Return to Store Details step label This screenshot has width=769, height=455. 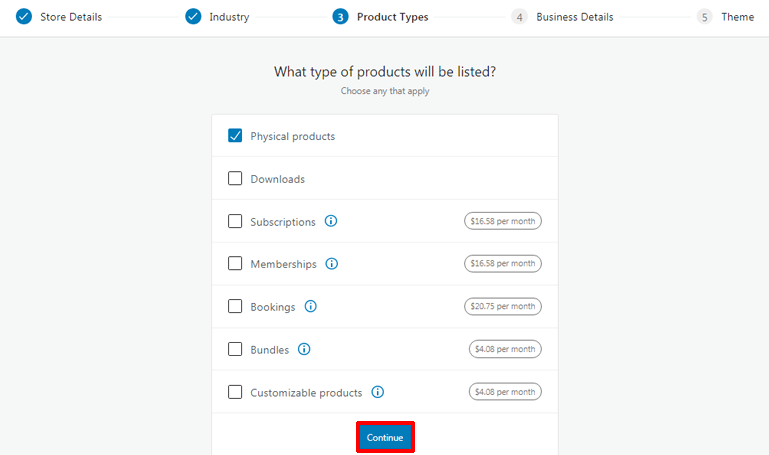click(70, 17)
